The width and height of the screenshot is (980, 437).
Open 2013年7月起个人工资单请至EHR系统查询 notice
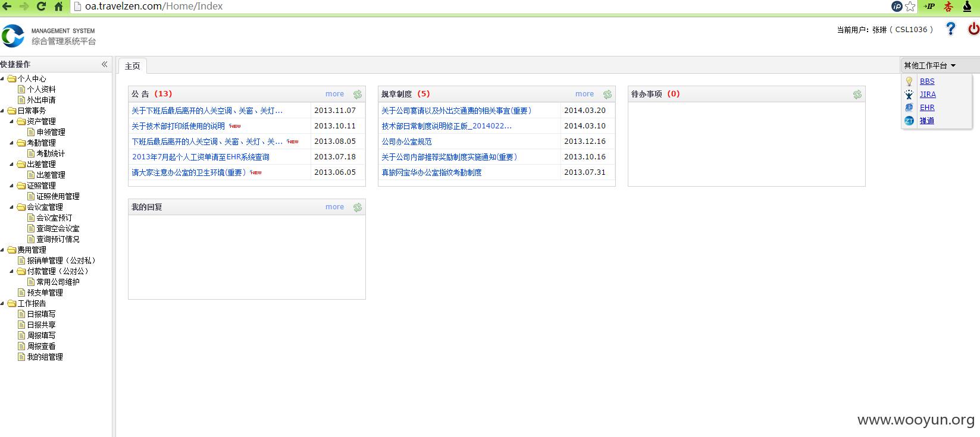(201, 157)
